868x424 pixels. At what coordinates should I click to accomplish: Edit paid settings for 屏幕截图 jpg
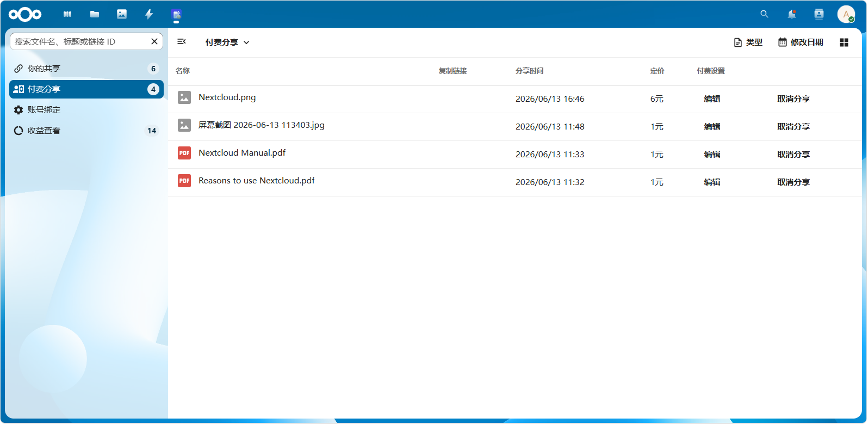click(712, 127)
